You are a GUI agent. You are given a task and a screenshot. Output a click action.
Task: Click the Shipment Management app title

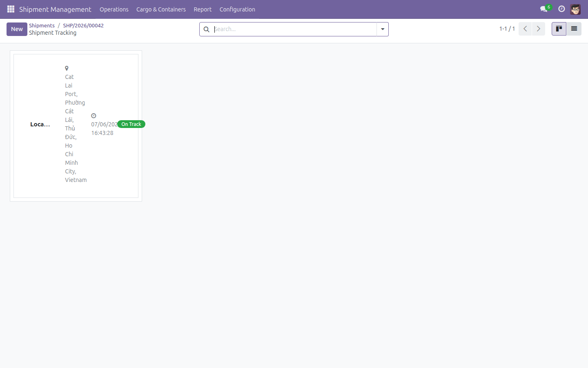(x=55, y=9)
